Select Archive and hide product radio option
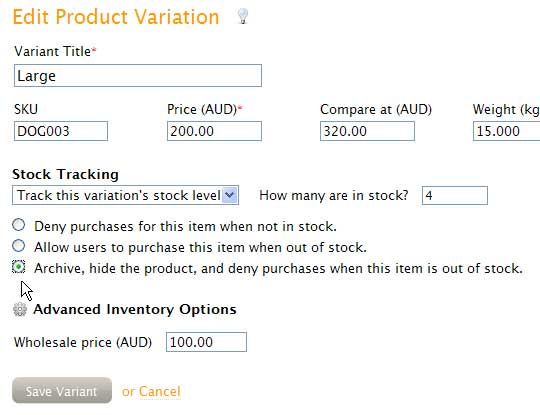 (19, 267)
